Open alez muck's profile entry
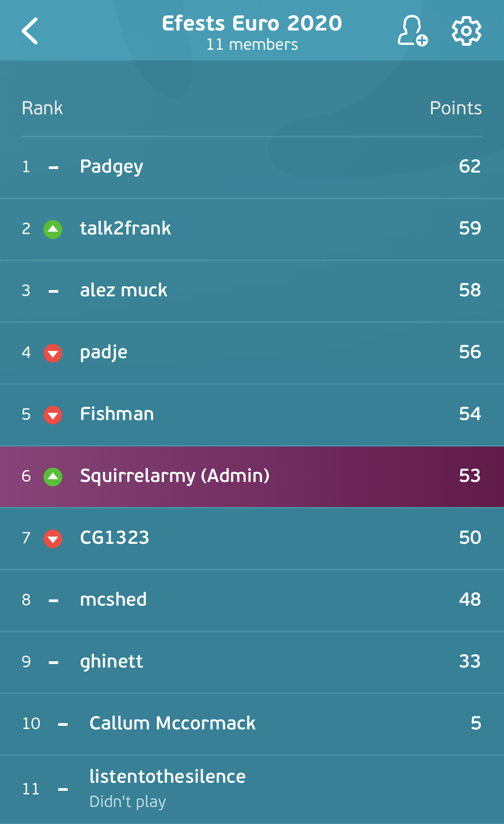This screenshot has width=504, height=824. pos(252,291)
